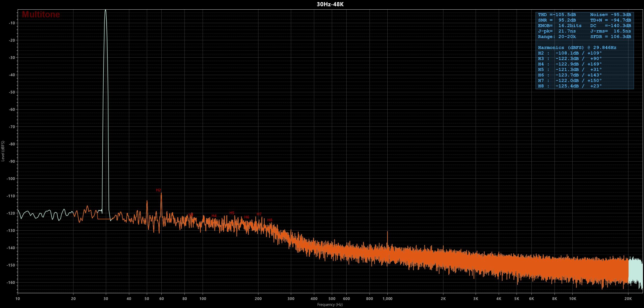Screen dimensions: 644x308
Task: Click the -140 tick on the level axis
Action: [x=11, y=248]
